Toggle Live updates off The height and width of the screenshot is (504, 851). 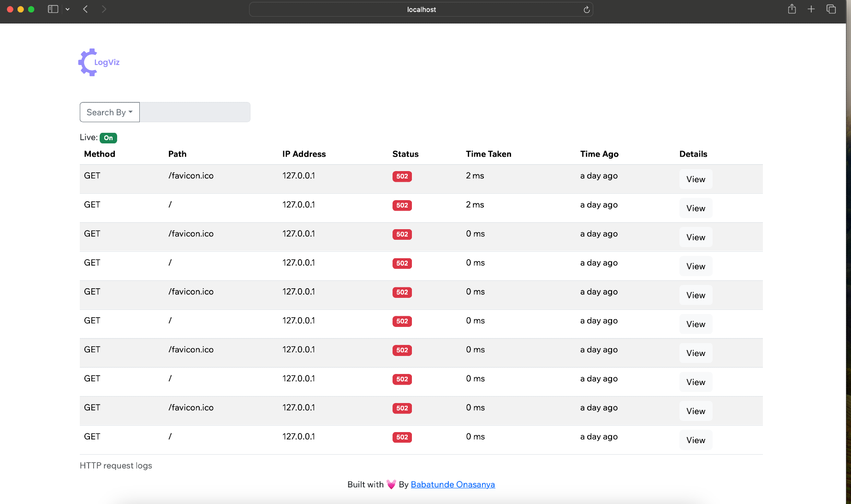point(108,138)
